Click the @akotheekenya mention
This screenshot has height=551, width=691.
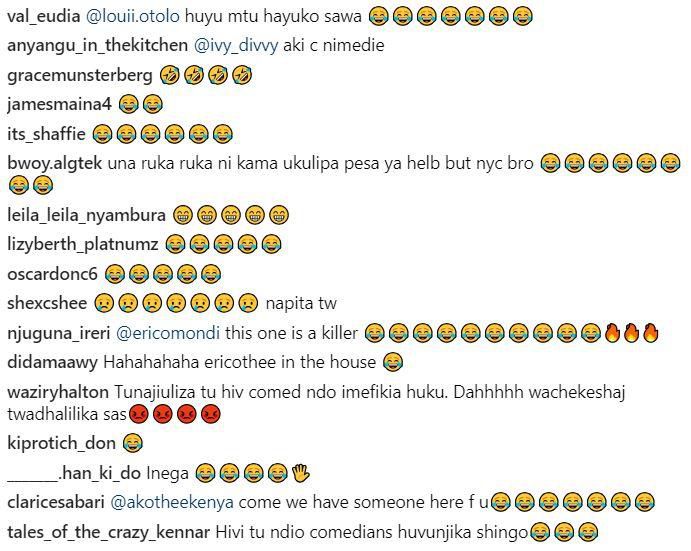tap(172, 503)
